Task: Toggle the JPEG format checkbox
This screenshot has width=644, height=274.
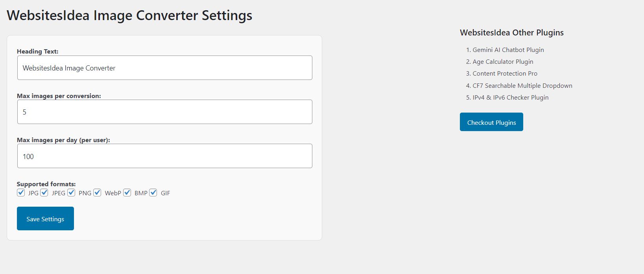Action: [44, 193]
